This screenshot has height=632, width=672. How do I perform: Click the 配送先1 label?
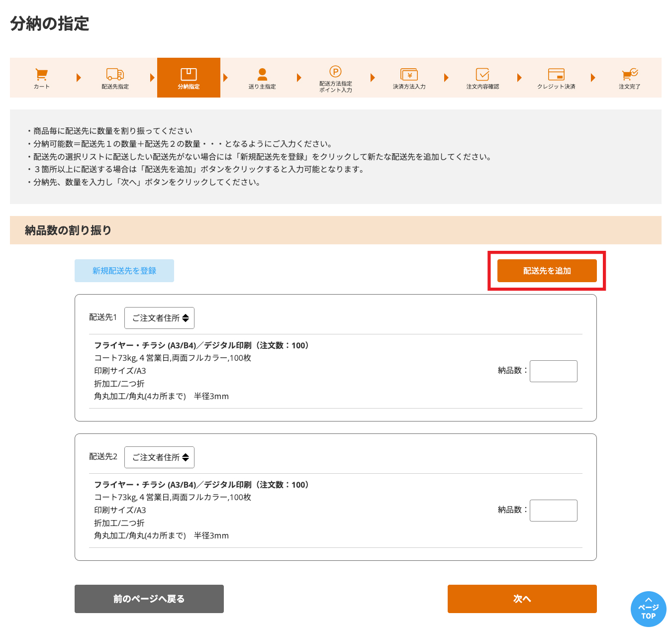pyautogui.click(x=103, y=317)
